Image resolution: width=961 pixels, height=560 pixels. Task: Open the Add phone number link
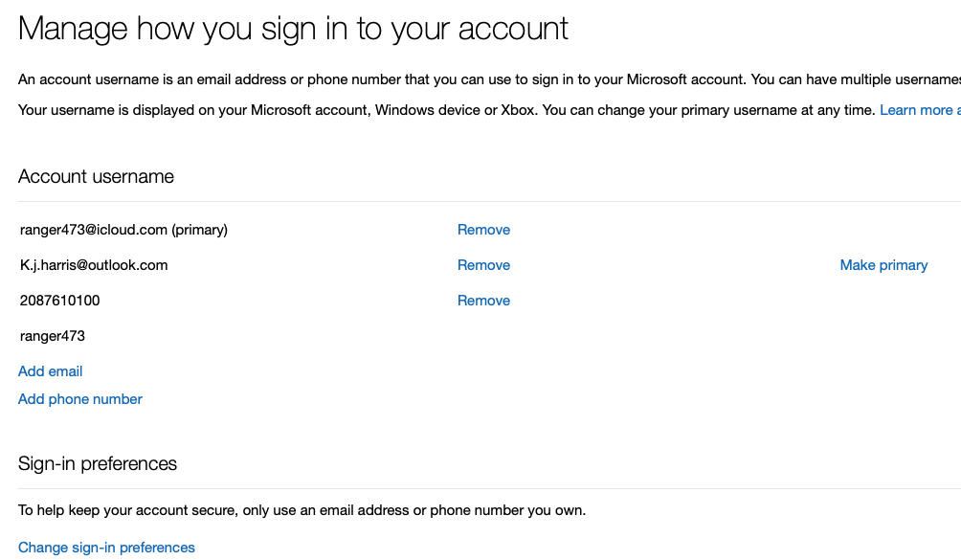point(79,399)
